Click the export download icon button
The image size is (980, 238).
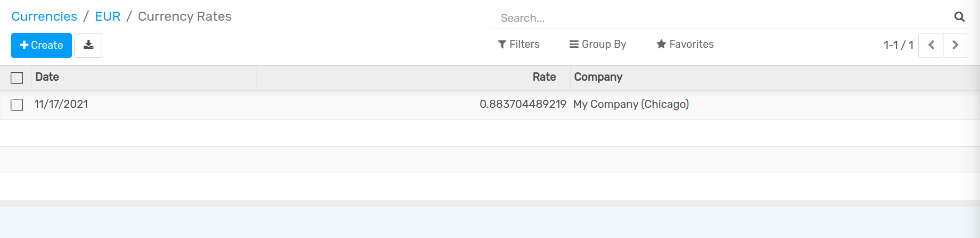(88, 45)
